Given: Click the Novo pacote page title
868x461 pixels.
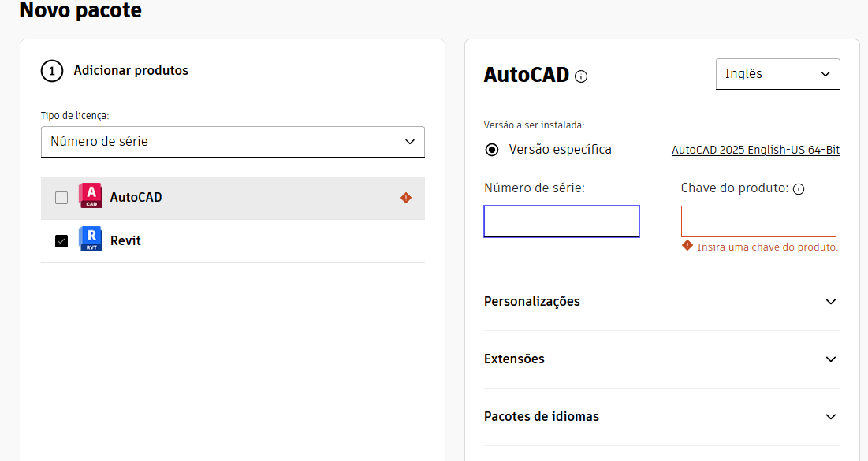Looking at the screenshot, I should point(81,10).
